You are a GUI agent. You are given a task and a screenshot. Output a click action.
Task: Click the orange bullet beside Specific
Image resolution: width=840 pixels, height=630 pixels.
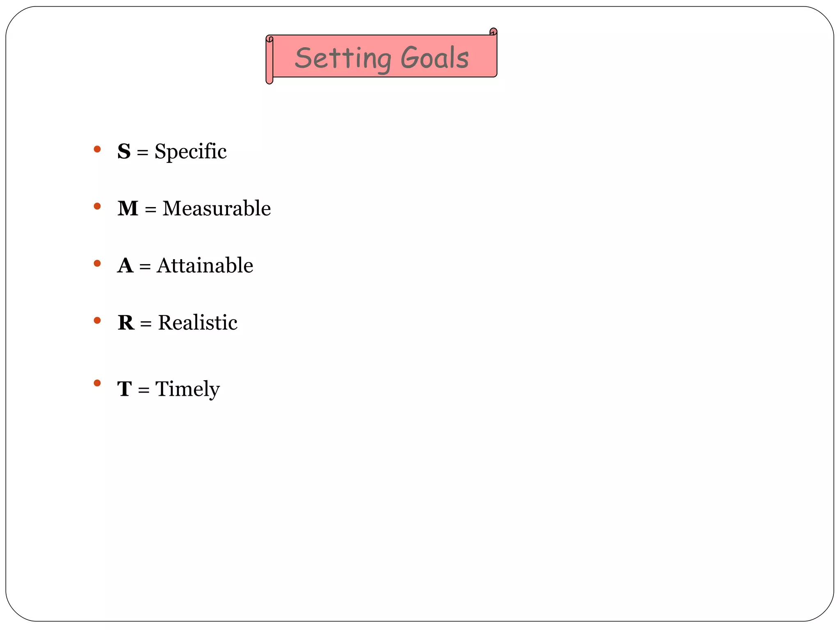(97, 149)
